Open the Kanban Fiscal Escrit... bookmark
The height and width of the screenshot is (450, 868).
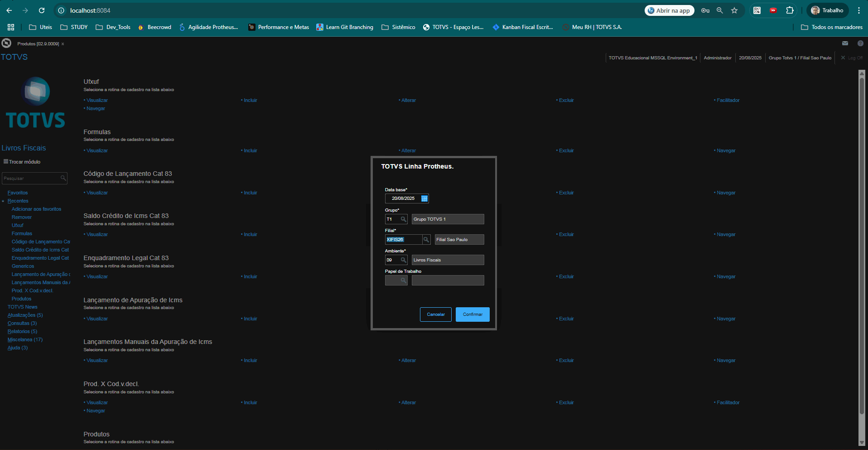pyautogui.click(x=523, y=27)
